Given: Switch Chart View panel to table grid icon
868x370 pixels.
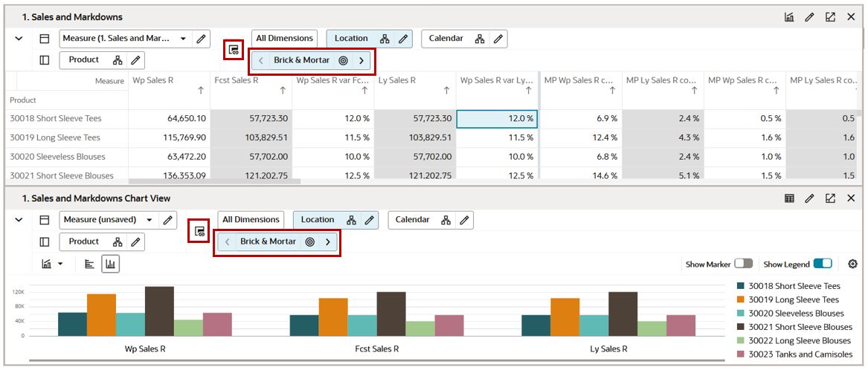Looking at the screenshot, I should (789, 198).
